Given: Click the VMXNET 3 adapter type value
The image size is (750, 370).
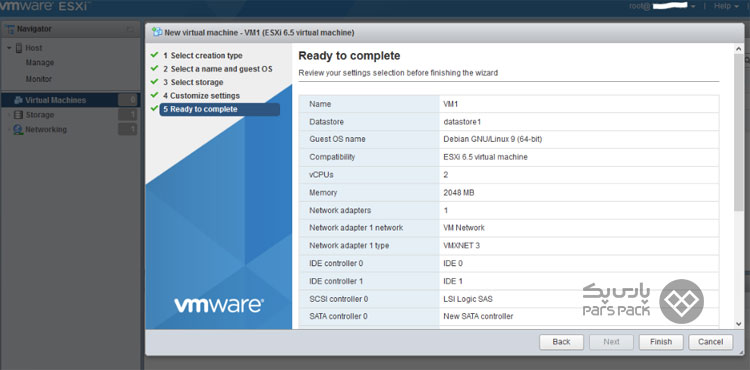Looking at the screenshot, I should point(462,246).
